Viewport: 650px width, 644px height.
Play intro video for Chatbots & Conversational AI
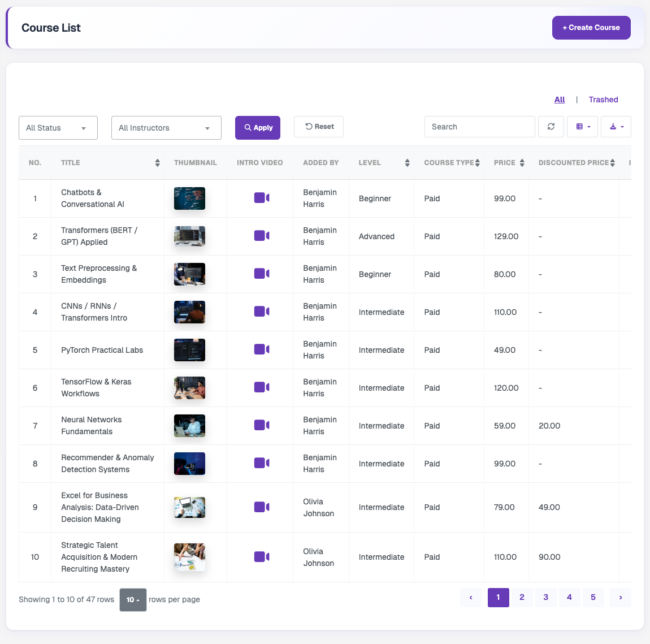(x=262, y=198)
